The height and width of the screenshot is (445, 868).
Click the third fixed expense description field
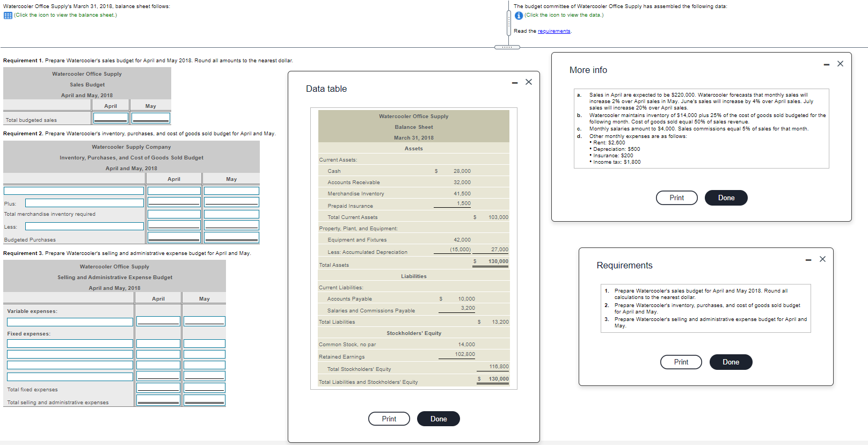(70, 365)
